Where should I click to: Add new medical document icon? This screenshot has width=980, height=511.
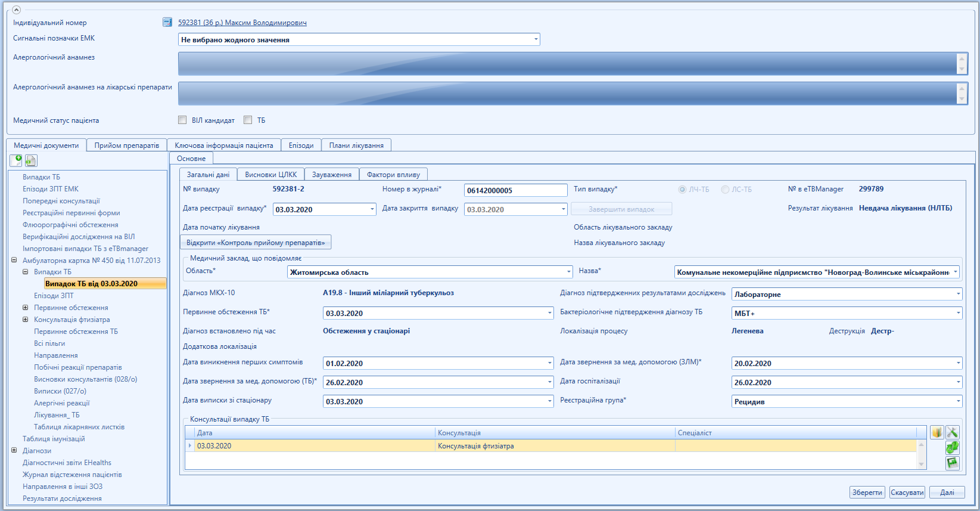point(16,160)
